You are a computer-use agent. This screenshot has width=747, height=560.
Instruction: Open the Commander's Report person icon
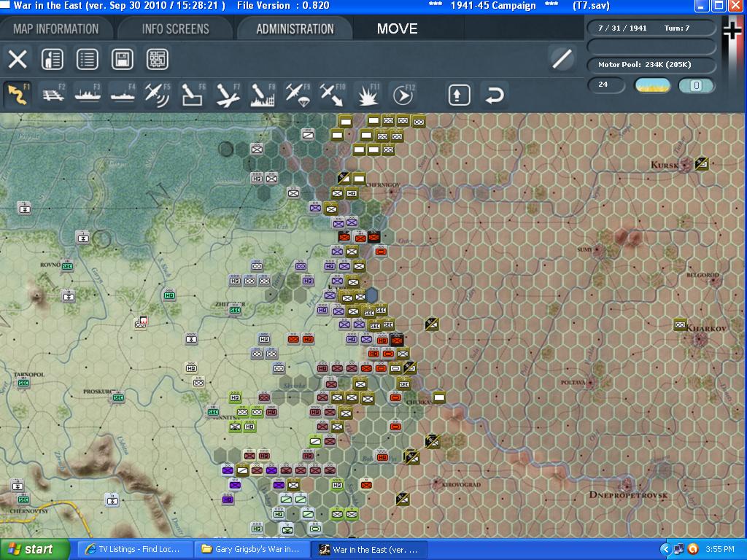click(53, 60)
